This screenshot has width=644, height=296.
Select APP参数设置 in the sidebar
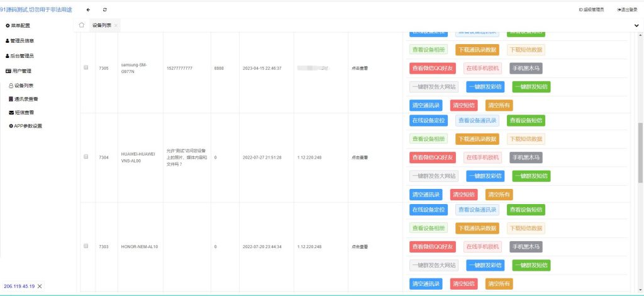[25, 126]
